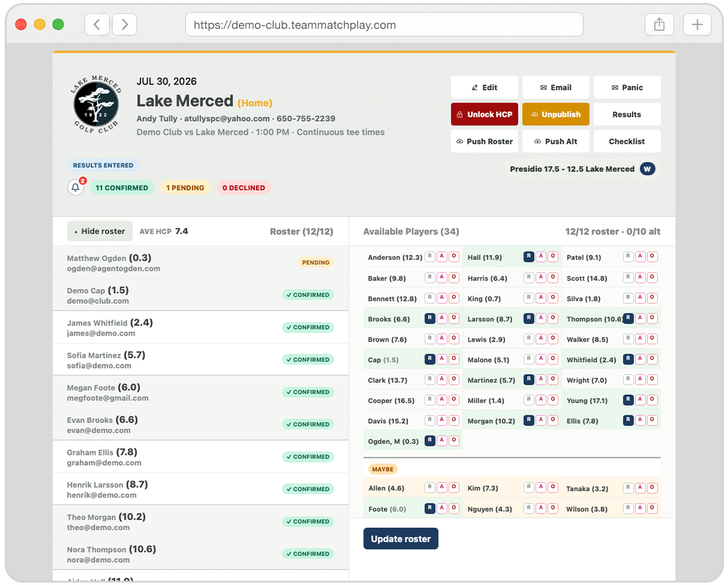Viewport: 728px width, 585px height.
Task: Click the notification bell icon
Action: [x=76, y=188]
